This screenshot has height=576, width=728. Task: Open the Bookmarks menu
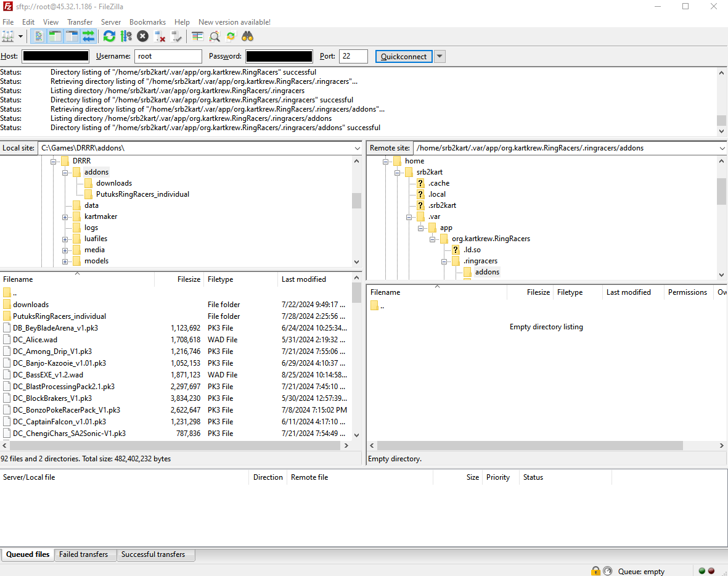point(148,22)
